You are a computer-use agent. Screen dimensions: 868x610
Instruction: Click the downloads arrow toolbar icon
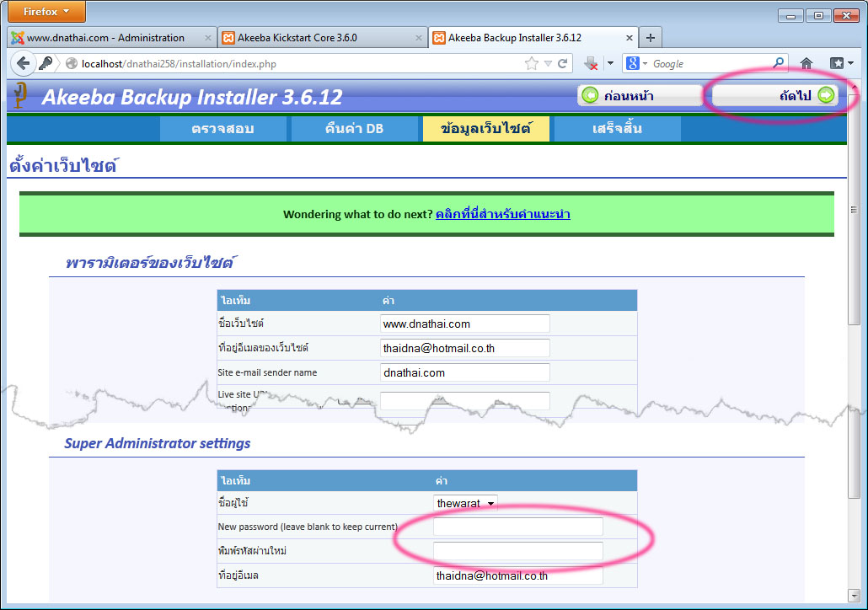point(592,63)
